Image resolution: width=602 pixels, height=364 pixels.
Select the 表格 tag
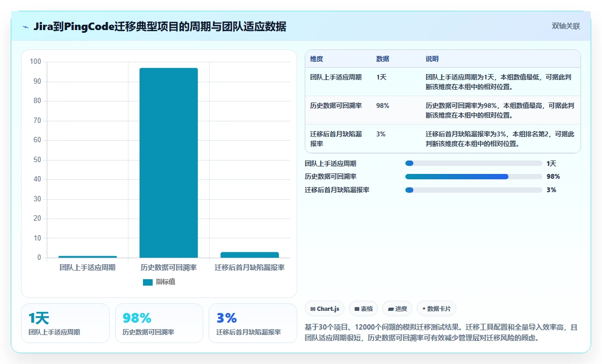click(x=363, y=309)
